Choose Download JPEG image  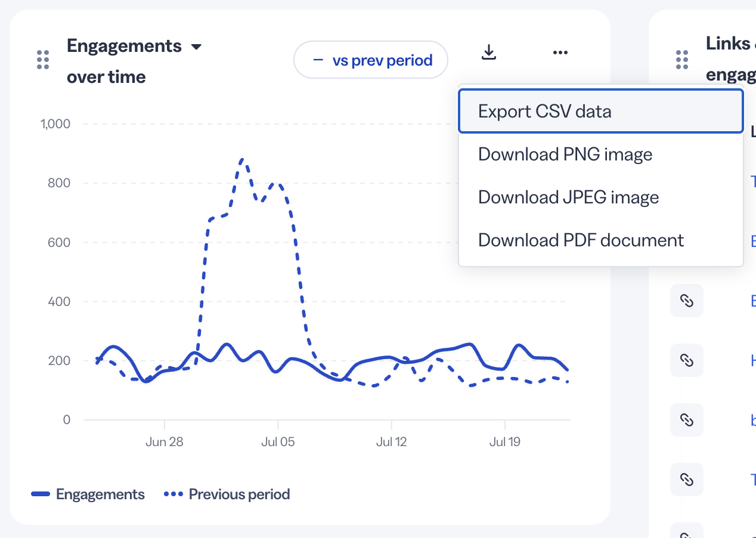click(601, 197)
